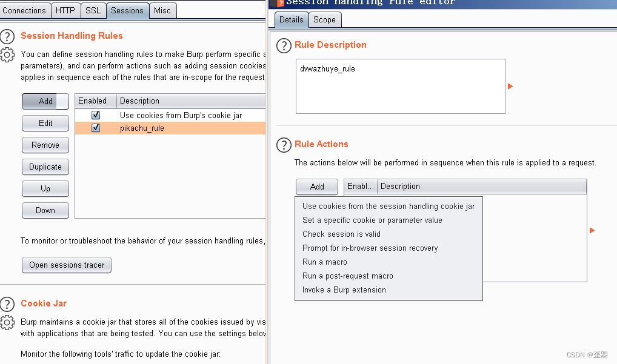Open the Session Handling Rules gear options

[x=7, y=55]
